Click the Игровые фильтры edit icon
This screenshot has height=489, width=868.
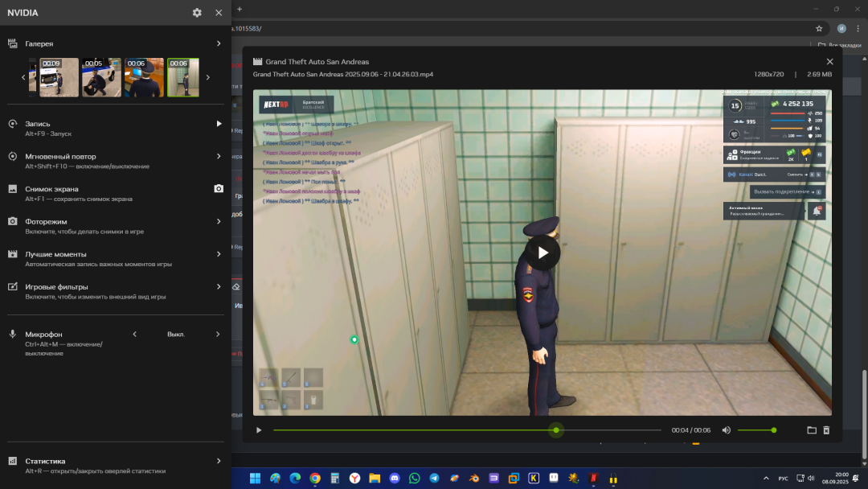(13, 287)
